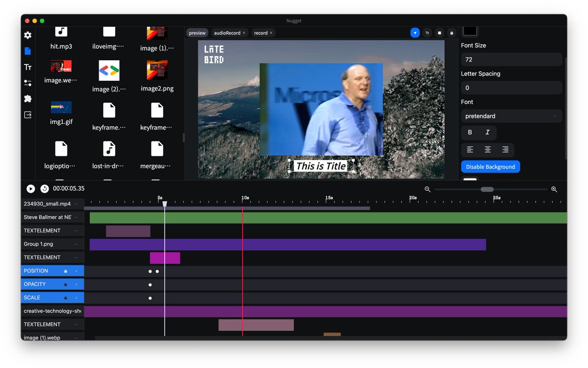The width and height of the screenshot is (588, 368).
Task: Select the mergeau file icon
Action: 157,148
